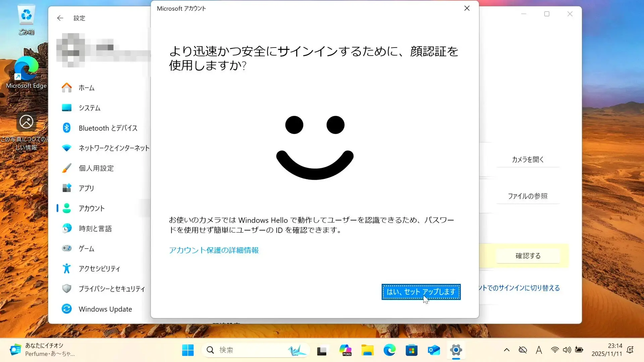The height and width of the screenshot is (362, 644).
Task: Select ホーム in the settings sidebar
Action: 86,88
